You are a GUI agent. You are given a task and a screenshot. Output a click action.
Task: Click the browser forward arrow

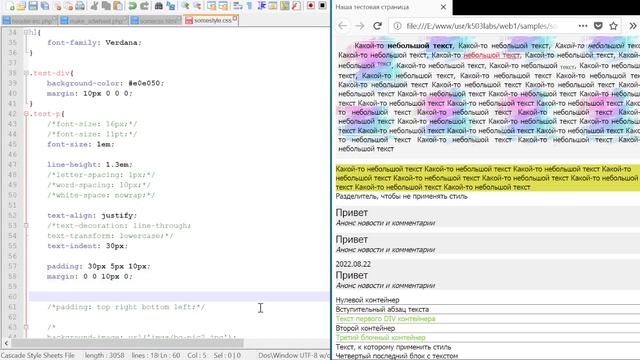(x=360, y=26)
